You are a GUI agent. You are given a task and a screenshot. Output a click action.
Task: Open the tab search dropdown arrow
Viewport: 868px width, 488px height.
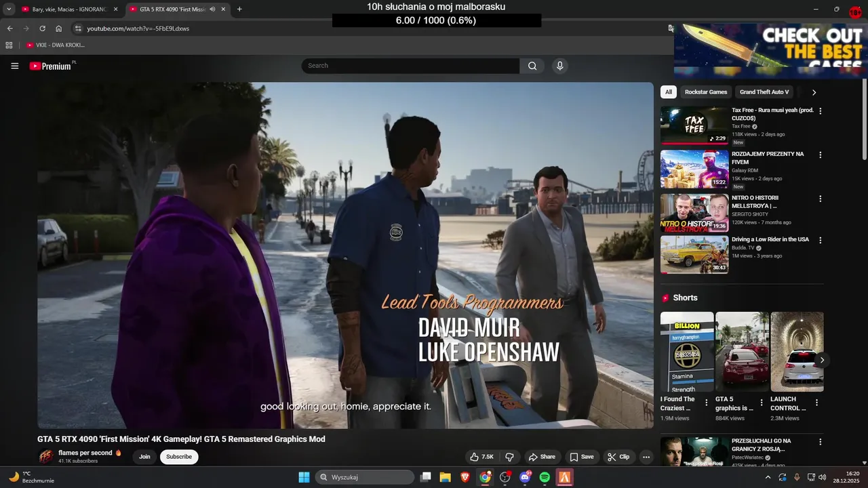pyautogui.click(x=9, y=9)
